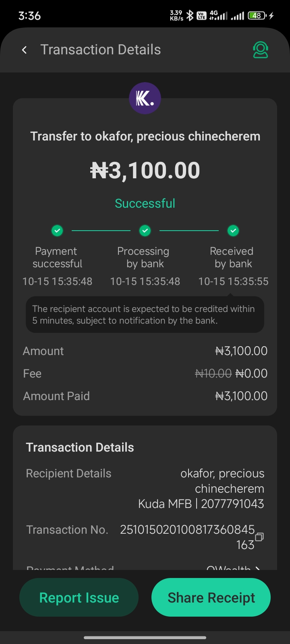Viewport: 290px width, 644px height.
Task: Tap the Transaction Details page title
Action: [x=101, y=50]
